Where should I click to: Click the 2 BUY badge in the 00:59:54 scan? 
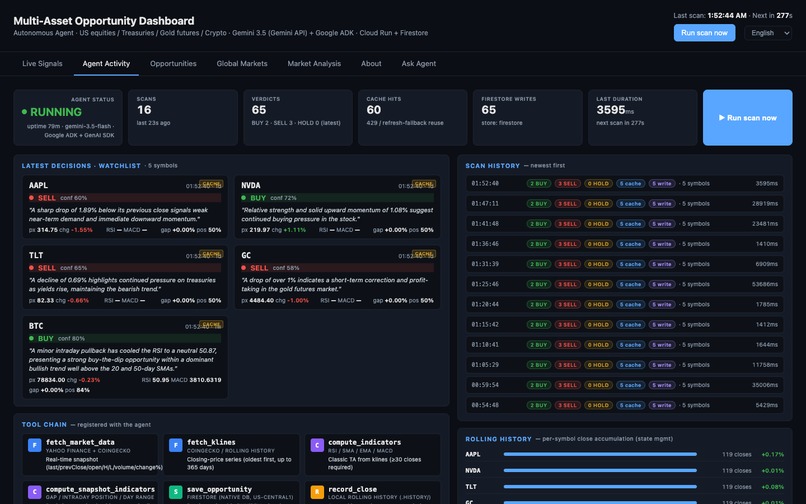point(538,385)
